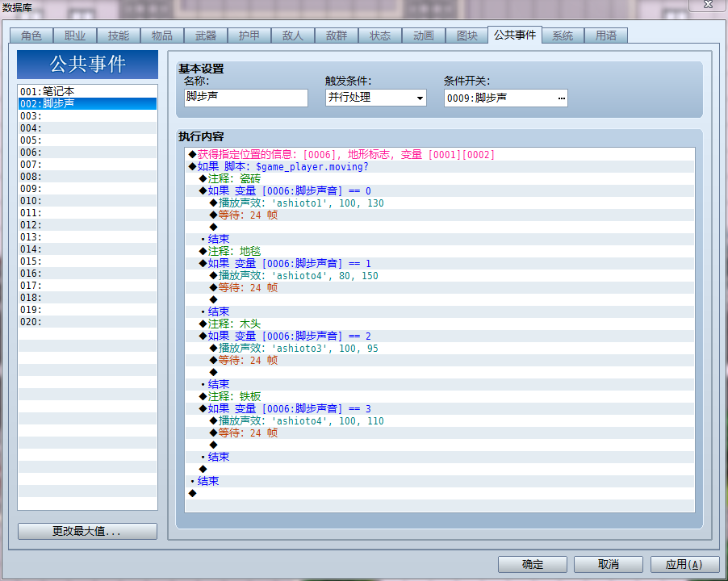Viewport: 728px width, 581px height.
Task: Open the 图块 tab
Action: tap(467, 36)
